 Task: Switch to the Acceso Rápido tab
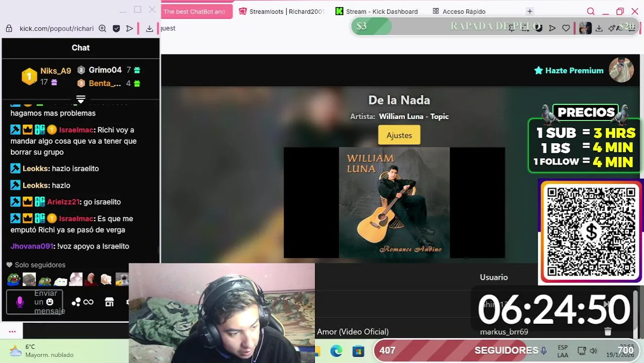[459, 11]
